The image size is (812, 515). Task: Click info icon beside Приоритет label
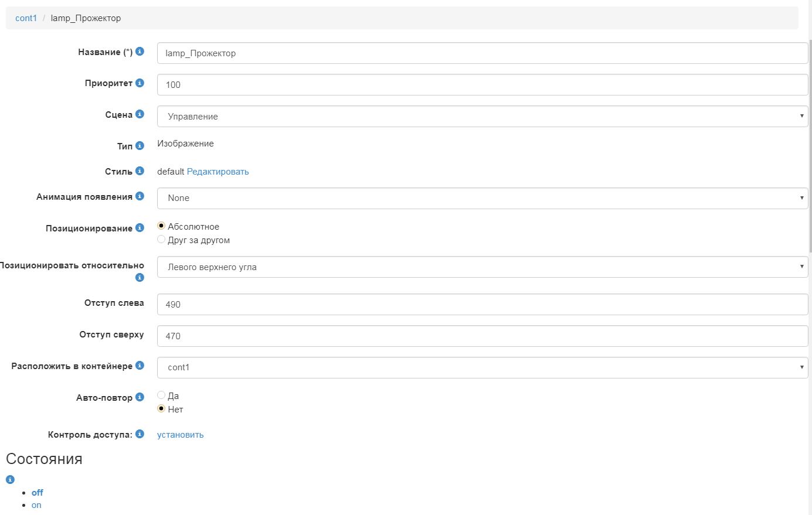click(140, 83)
